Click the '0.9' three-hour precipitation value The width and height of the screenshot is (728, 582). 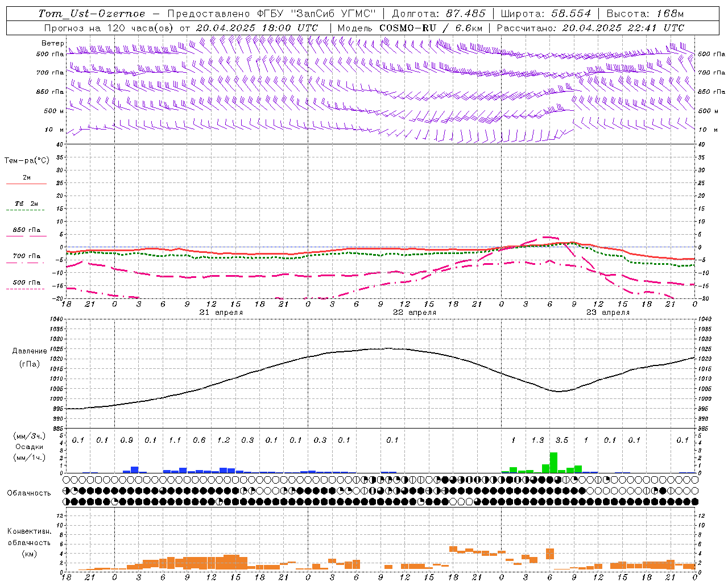click(127, 440)
